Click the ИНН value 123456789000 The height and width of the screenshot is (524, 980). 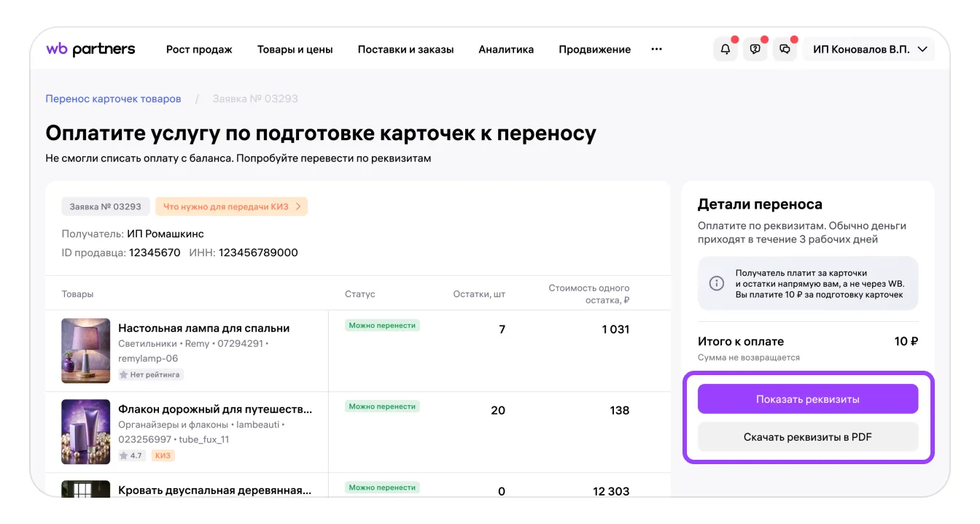(258, 253)
